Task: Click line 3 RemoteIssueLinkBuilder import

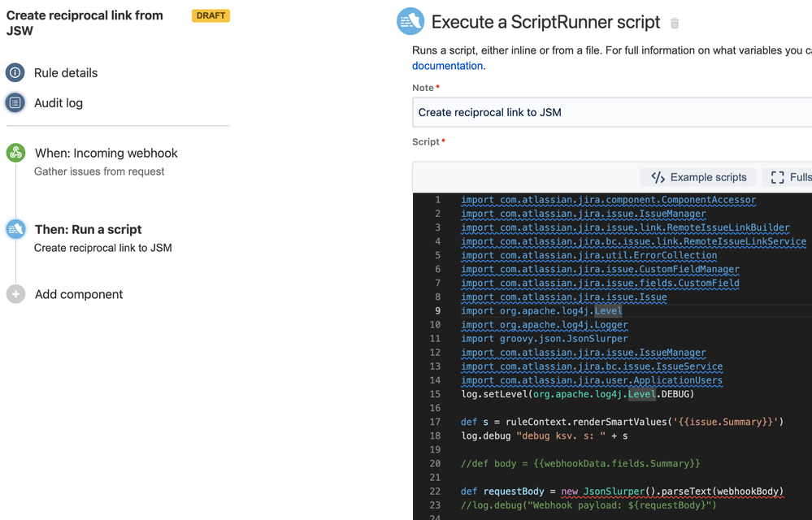Action: pyautogui.click(x=625, y=227)
